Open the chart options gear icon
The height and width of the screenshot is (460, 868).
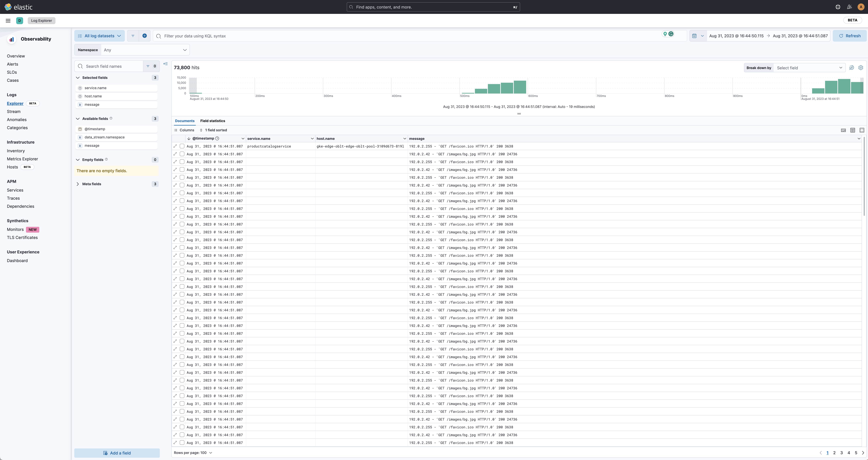point(861,68)
